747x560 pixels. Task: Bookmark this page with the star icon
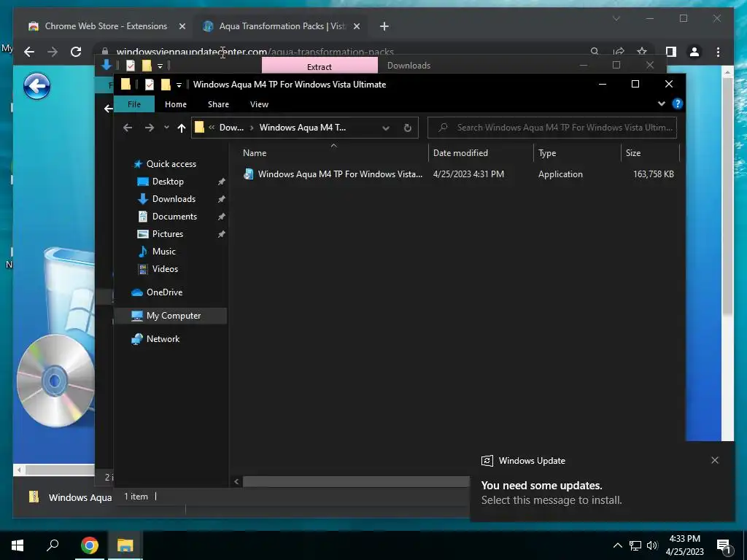point(642,52)
